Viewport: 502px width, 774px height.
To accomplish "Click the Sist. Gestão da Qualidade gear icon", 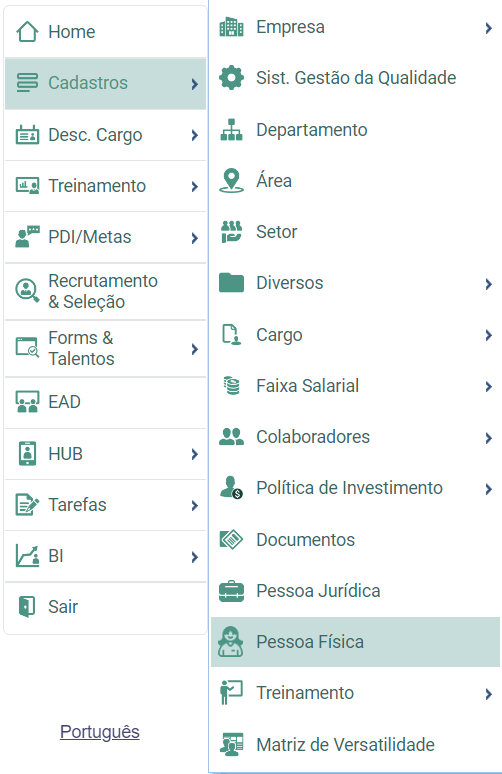I will click(x=231, y=77).
